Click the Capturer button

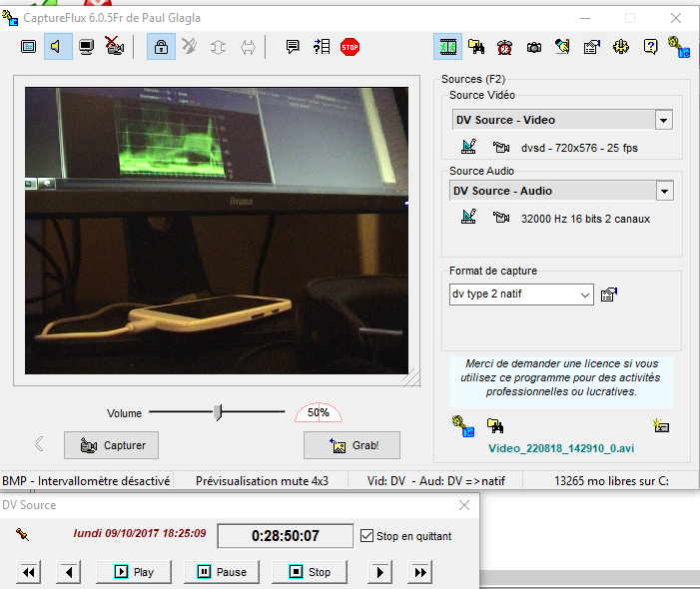(111, 445)
